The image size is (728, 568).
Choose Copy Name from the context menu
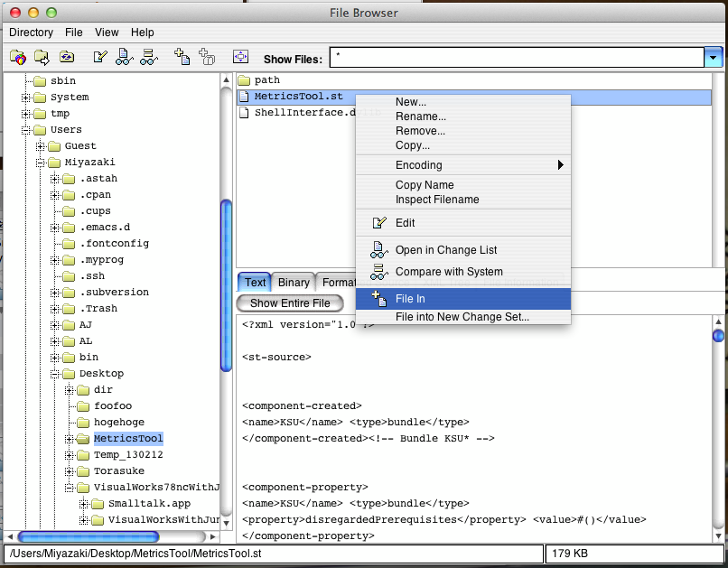tap(462, 185)
